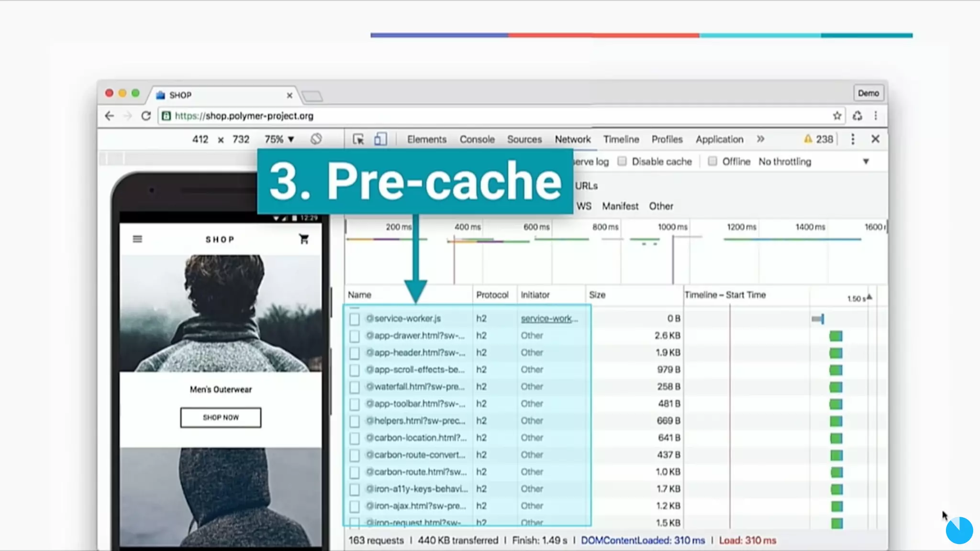Switch to the Application tab
This screenshot has width=980, height=551.
pos(719,139)
